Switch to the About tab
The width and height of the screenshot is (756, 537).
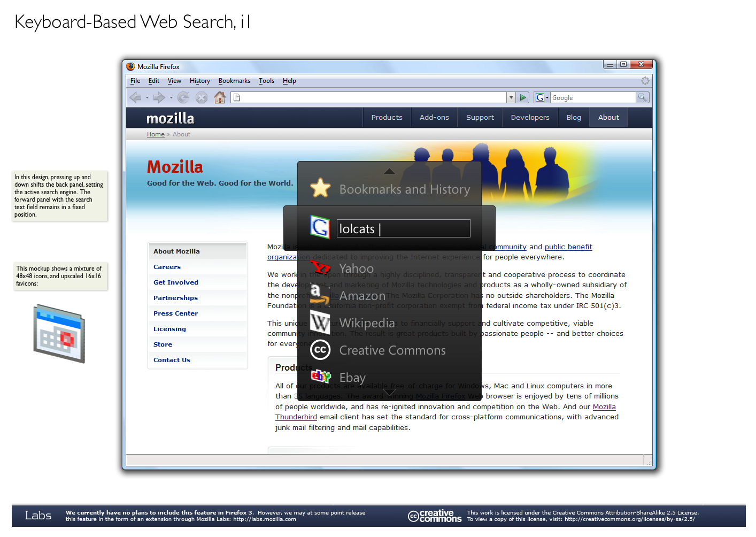[x=608, y=118]
